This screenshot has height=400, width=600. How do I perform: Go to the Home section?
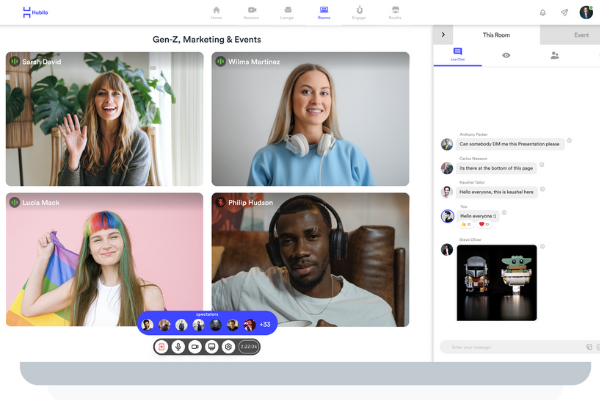pos(216,13)
